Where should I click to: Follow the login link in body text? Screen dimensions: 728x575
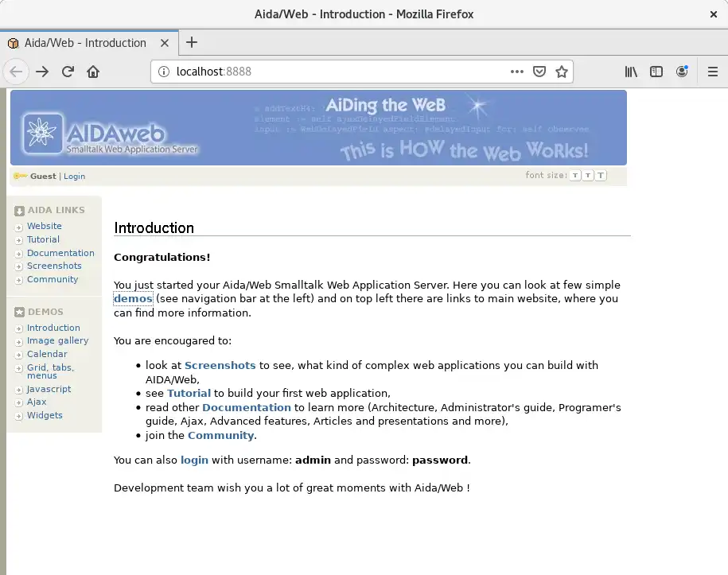tap(194, 460)
